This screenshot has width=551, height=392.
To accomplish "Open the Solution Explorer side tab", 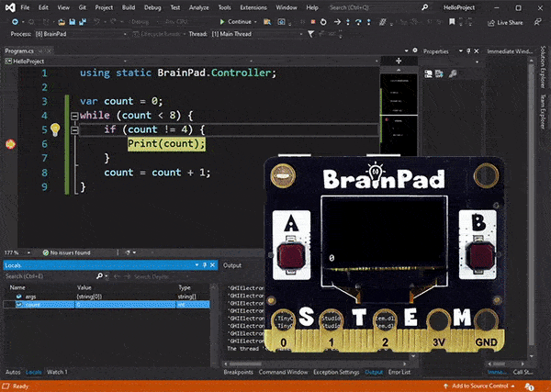I will 544,67.
